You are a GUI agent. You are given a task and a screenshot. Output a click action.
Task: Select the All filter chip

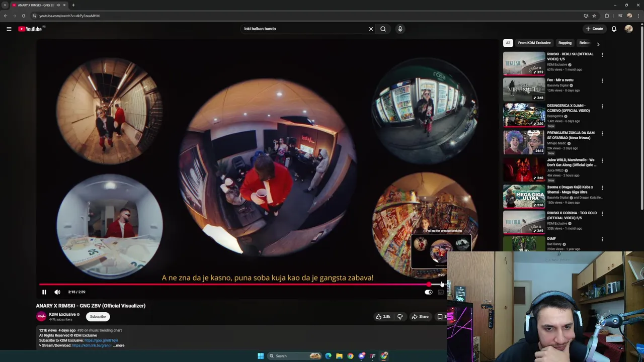point(508,43)
